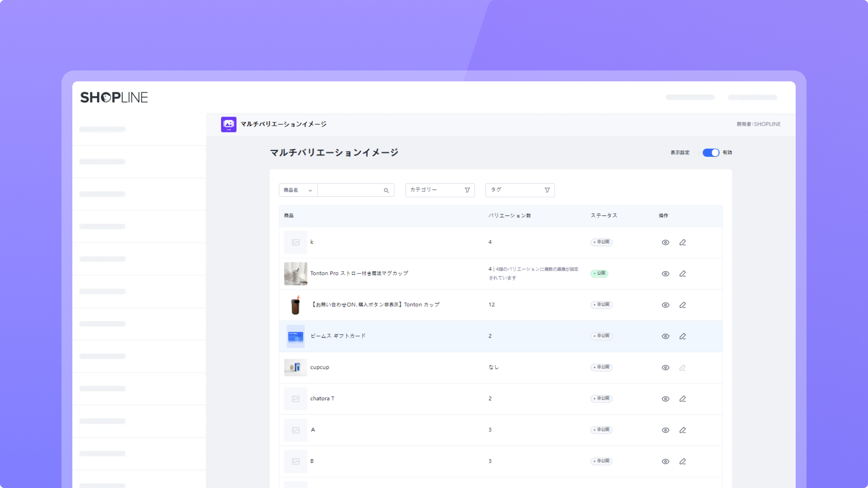Click edit pencil for Tonton カップ row
The width and height of the screenshot is (868, 488).
click(x=683, y=305)
